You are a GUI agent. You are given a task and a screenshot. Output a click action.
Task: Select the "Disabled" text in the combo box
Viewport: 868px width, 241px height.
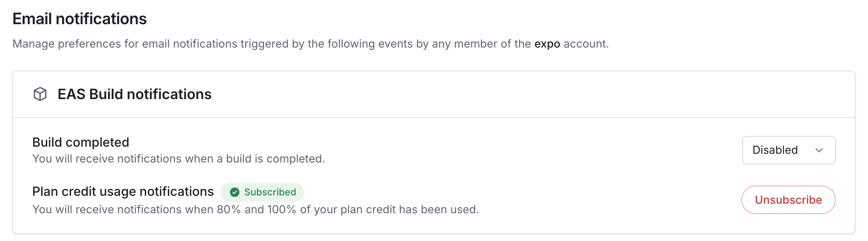775,150
